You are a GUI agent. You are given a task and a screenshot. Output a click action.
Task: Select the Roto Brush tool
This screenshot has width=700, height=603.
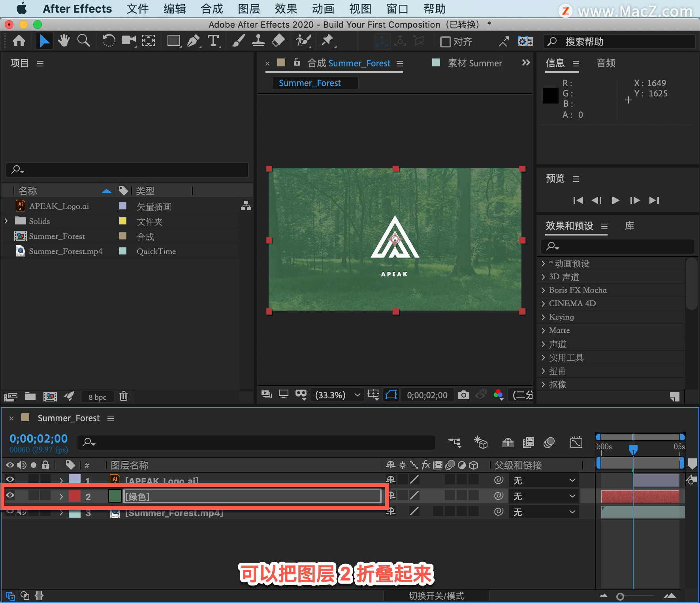[x=303, y=41]
